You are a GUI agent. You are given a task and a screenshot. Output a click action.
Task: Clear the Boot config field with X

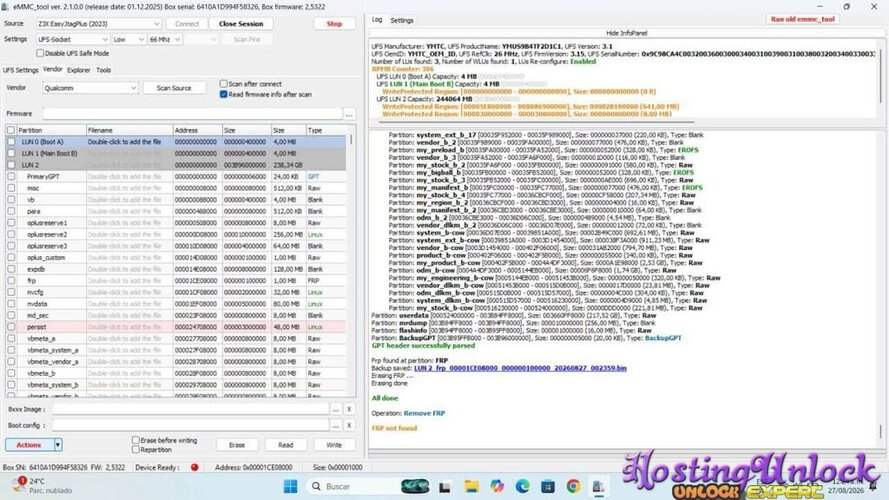[x=349, y=425]
